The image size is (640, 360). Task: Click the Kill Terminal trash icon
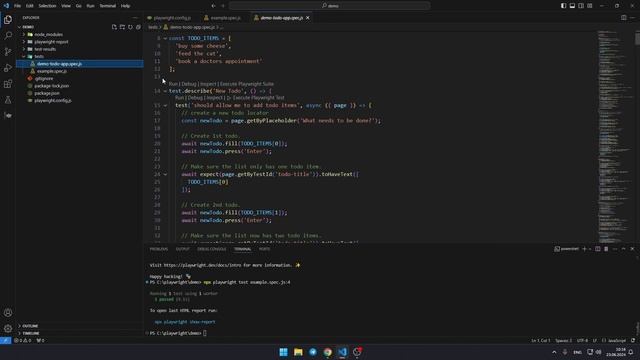click(x=606, y=249)
